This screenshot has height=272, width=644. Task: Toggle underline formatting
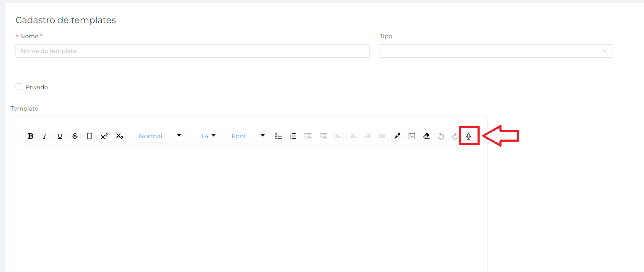coord(60,136)
